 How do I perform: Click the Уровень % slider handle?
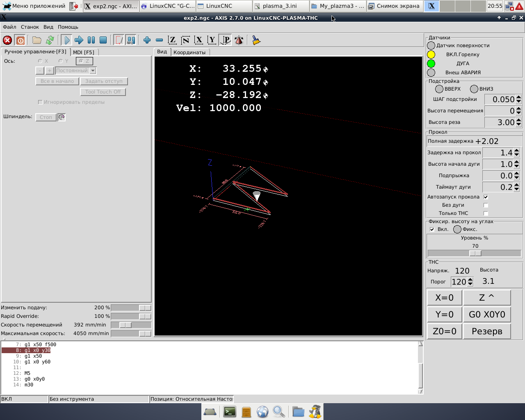pos(475,253)
